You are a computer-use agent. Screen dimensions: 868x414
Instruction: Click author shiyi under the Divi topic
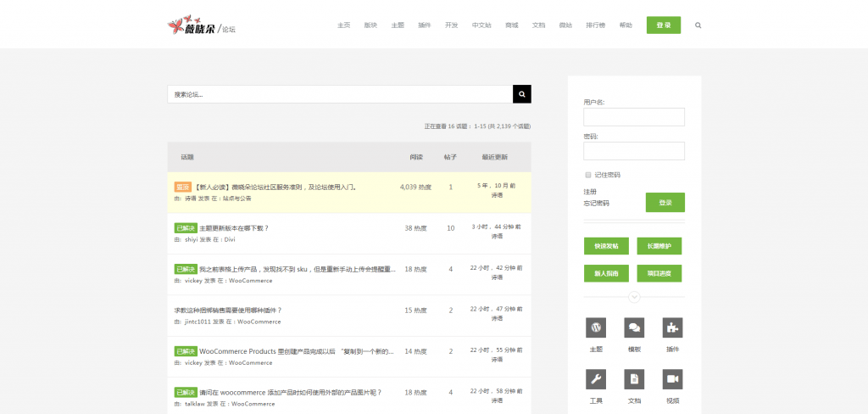click(x=191, y=239)
